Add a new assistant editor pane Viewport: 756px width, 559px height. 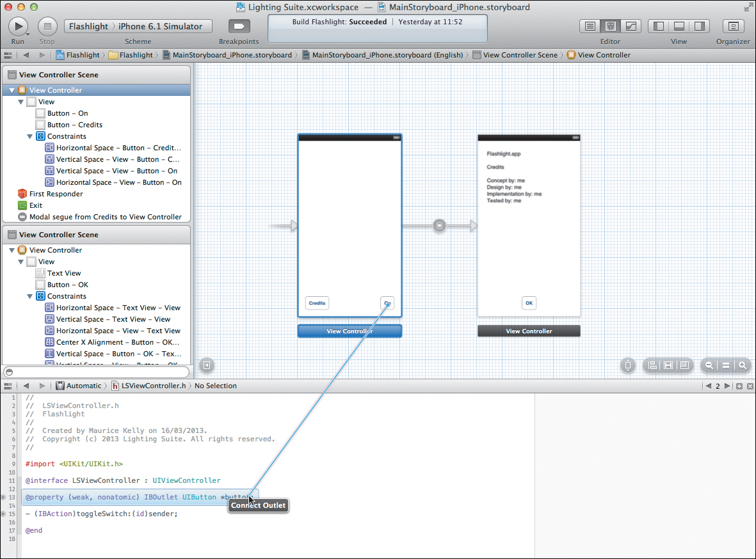click(739, 386)
